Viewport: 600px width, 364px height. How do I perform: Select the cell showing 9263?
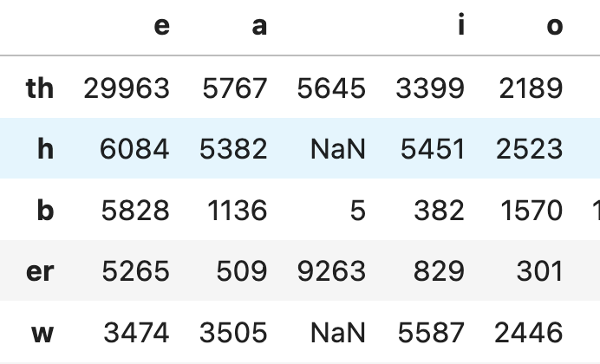click(x=331, y=271)
